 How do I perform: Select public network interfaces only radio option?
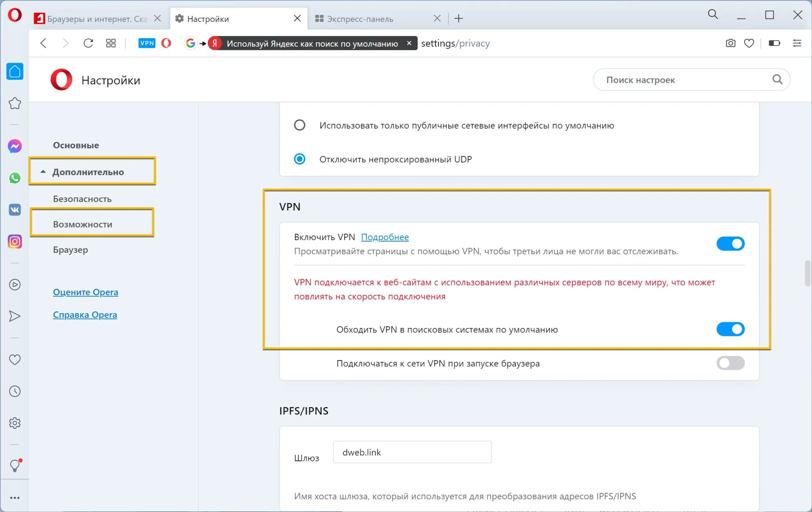point(300,125)
